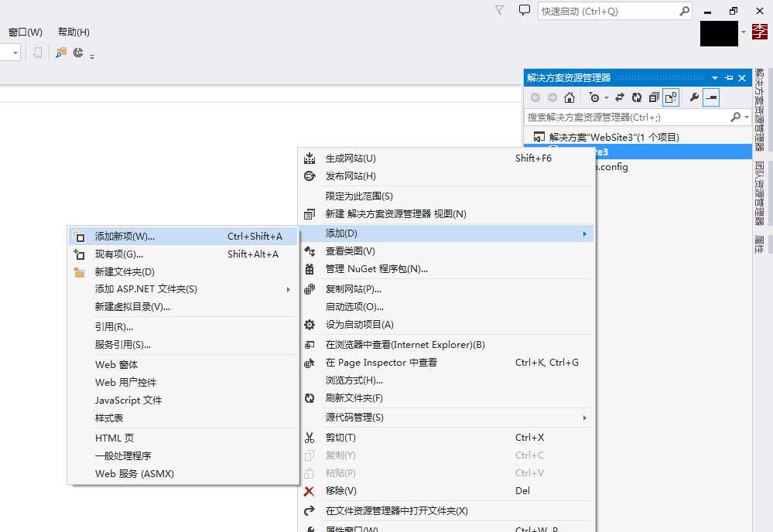Open the 窗口(W) menu
Screen dimensions: 773x532
point(26,32)
